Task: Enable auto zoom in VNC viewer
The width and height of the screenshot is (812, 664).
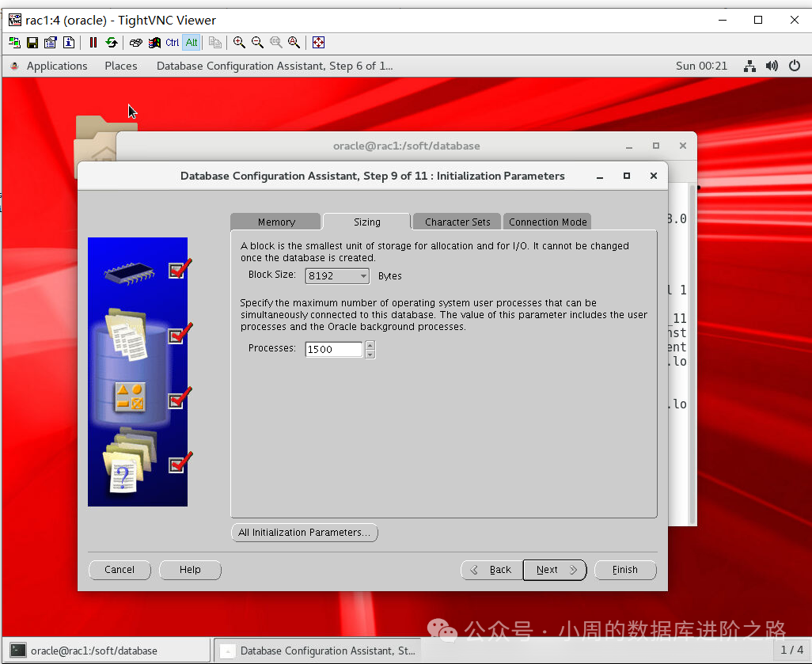Action: point(294,43)
